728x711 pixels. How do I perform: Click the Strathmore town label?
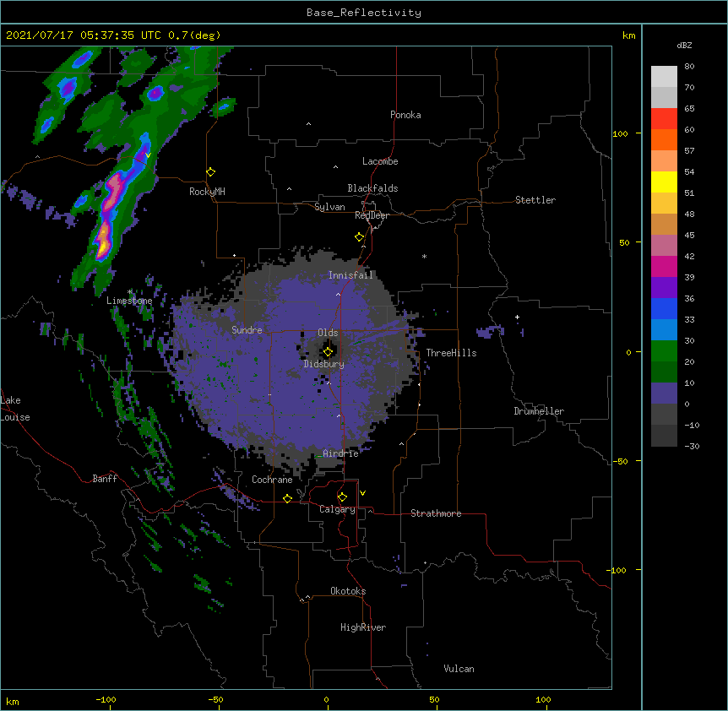point(436,513)
